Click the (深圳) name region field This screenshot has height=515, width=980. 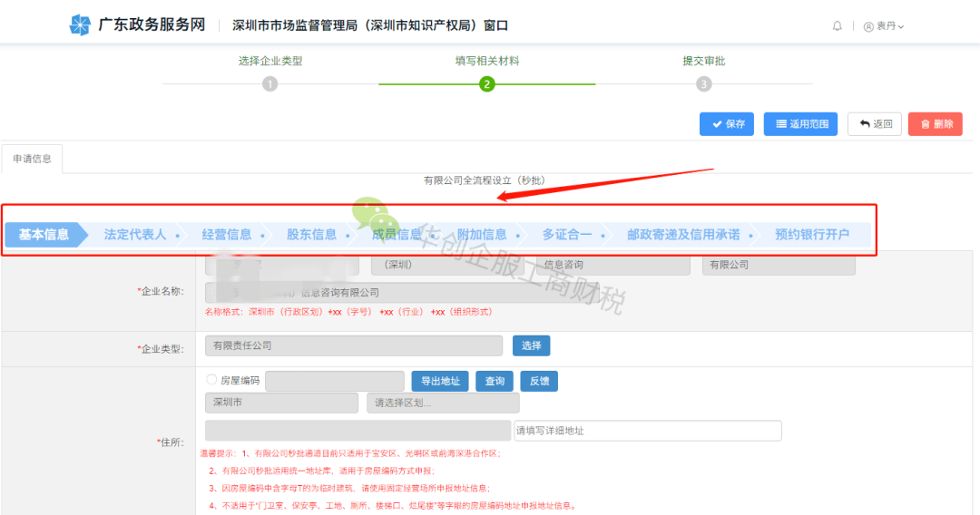click(x=446, y=265)
